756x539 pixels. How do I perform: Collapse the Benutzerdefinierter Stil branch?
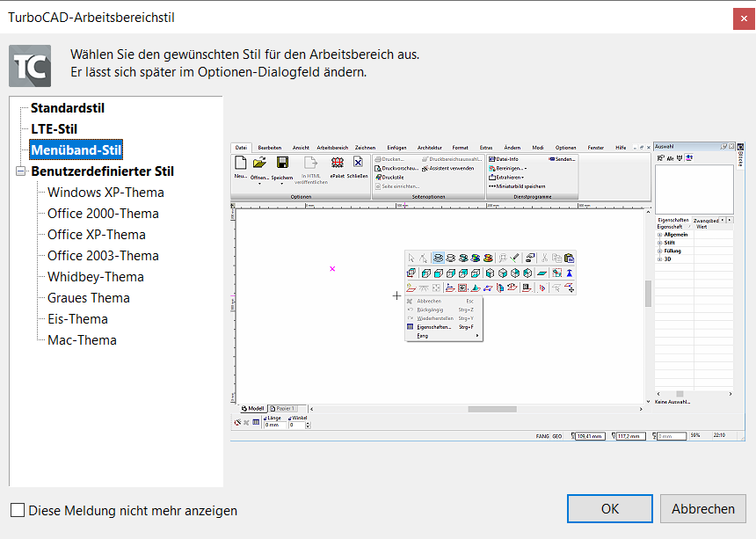point(21,171)
